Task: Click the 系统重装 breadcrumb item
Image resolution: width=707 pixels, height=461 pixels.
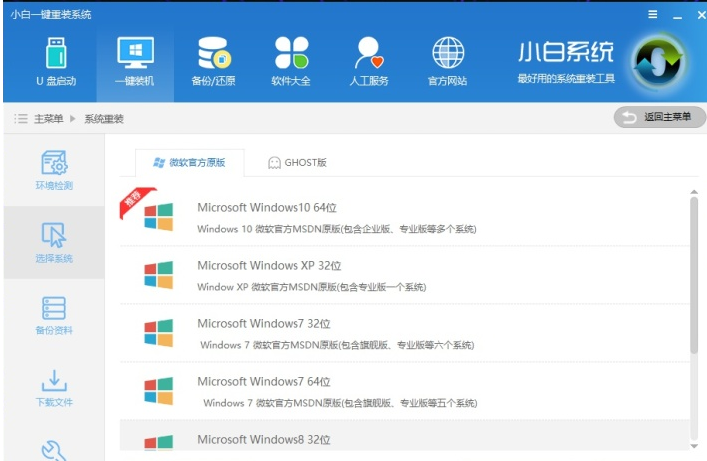Action: 104,119
